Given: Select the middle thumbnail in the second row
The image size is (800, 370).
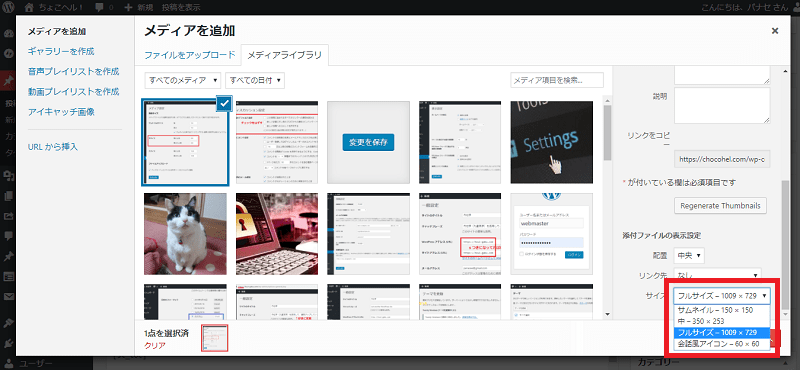Looking at the screenshot, I should pos(368,234).
